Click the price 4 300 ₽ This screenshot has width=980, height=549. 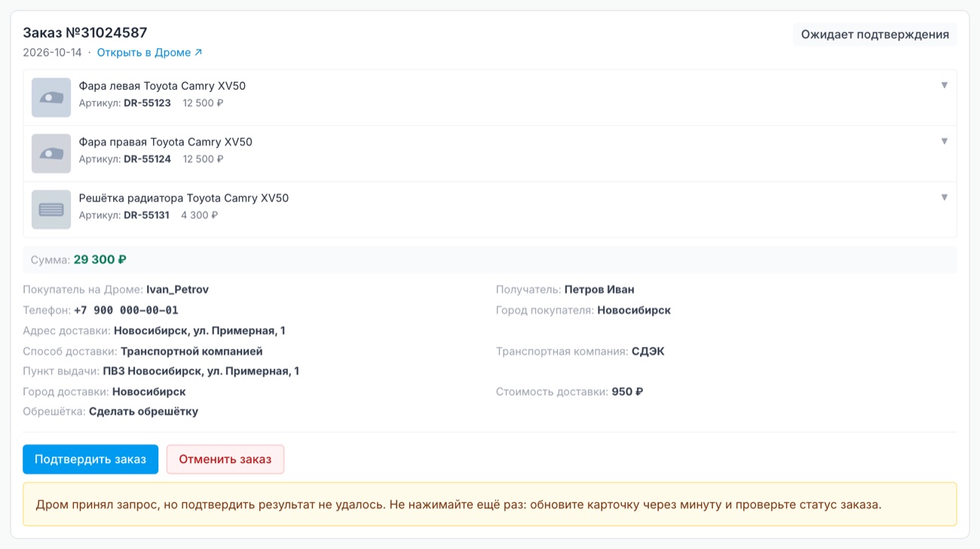click(199, 215)
